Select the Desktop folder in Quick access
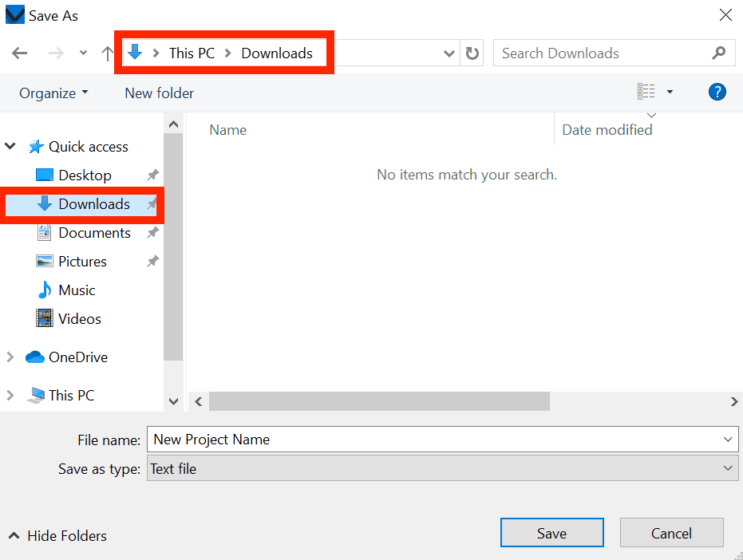This screenshot has width=743, height=560. (x=86, y=175)
